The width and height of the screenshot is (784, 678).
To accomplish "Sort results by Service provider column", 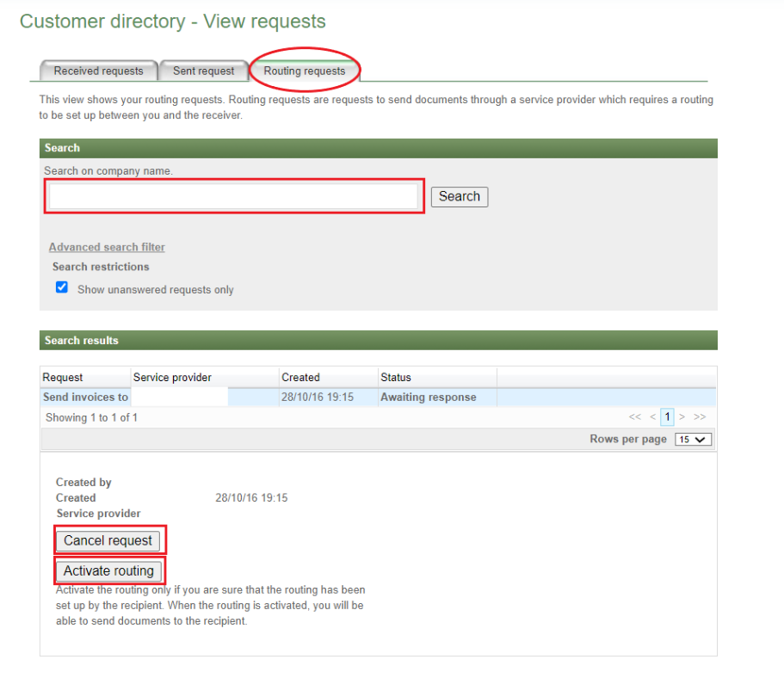I will (x=172, y=377).
